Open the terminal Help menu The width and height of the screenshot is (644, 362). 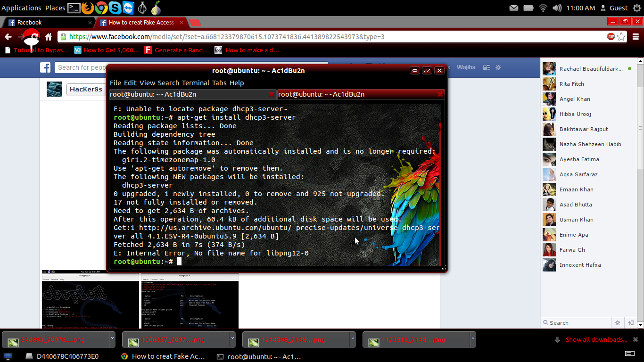coord(237,83)
